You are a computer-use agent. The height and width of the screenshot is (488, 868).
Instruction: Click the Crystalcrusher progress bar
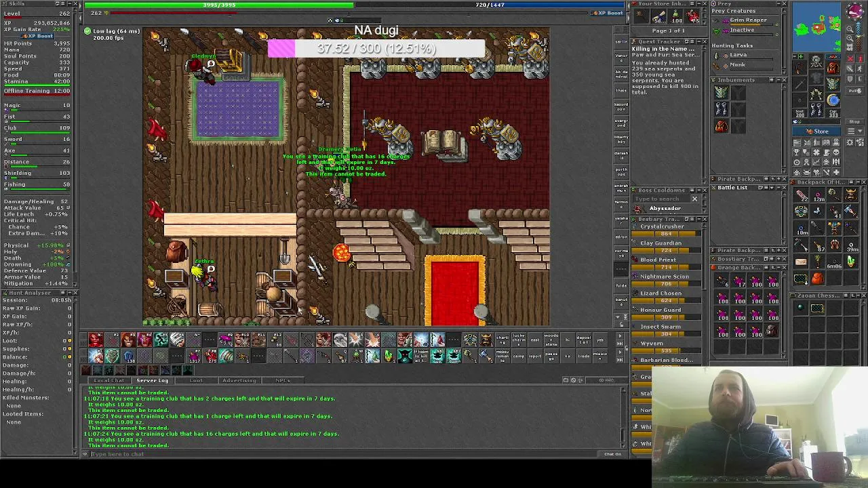coord(666,234)
